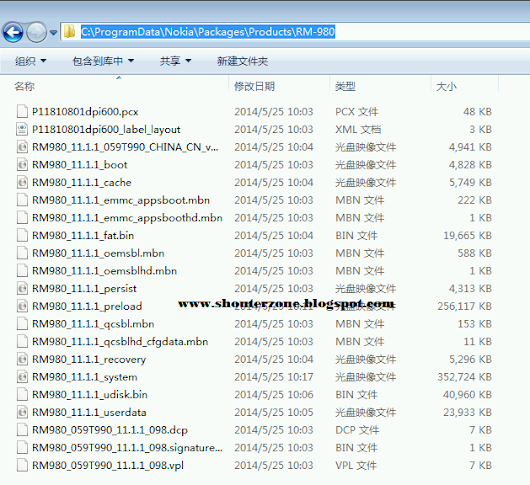The width and height of the screenshot is (530, 485).
Task: Click icon of RM980_11.1.1_cache image
Action: coord(22,182)
